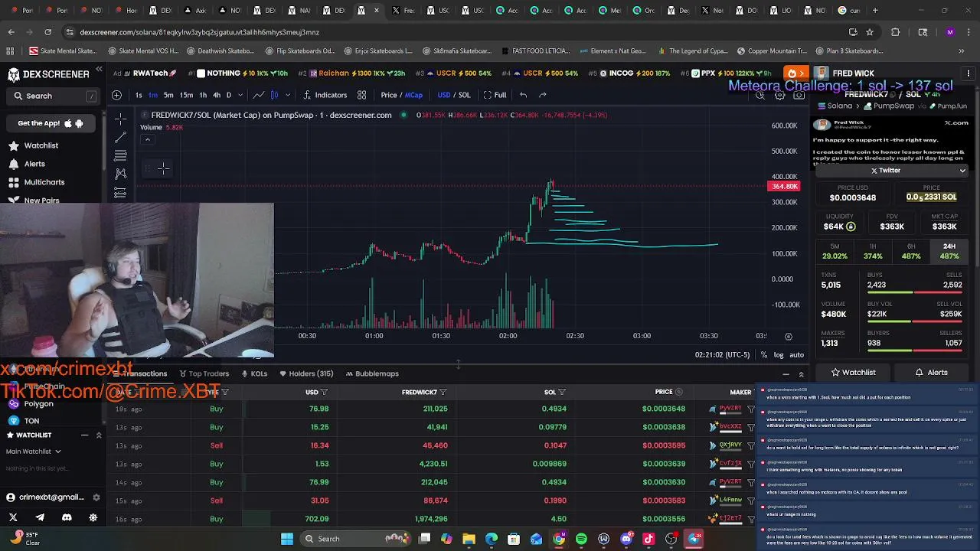
Task: Click the buys versus sells ratio bar
Action: [x=914, y=293]
